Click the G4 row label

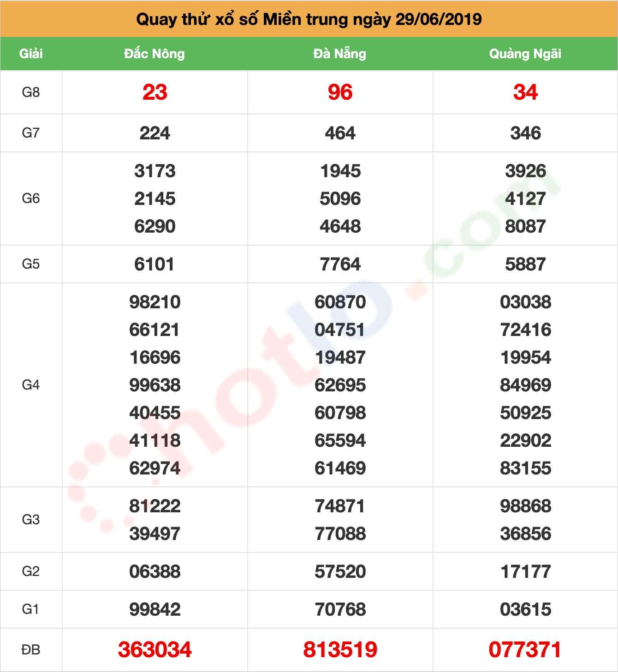pos(31,385)
